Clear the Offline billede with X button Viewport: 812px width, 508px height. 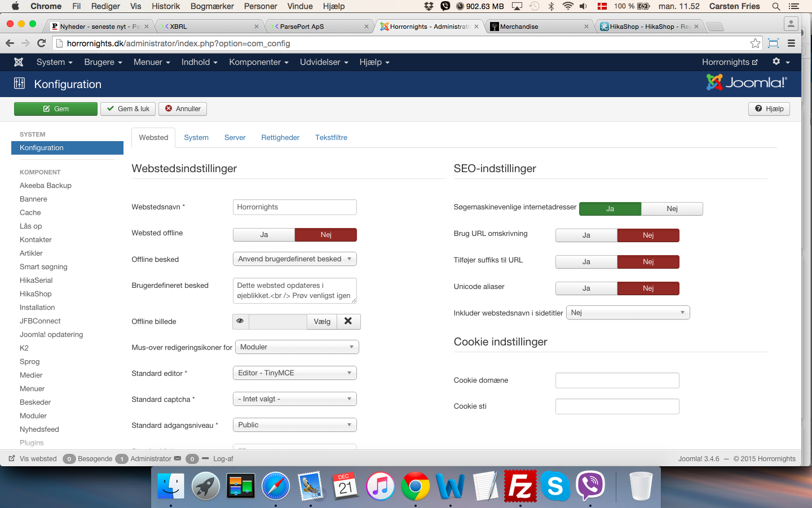point(348,321)
